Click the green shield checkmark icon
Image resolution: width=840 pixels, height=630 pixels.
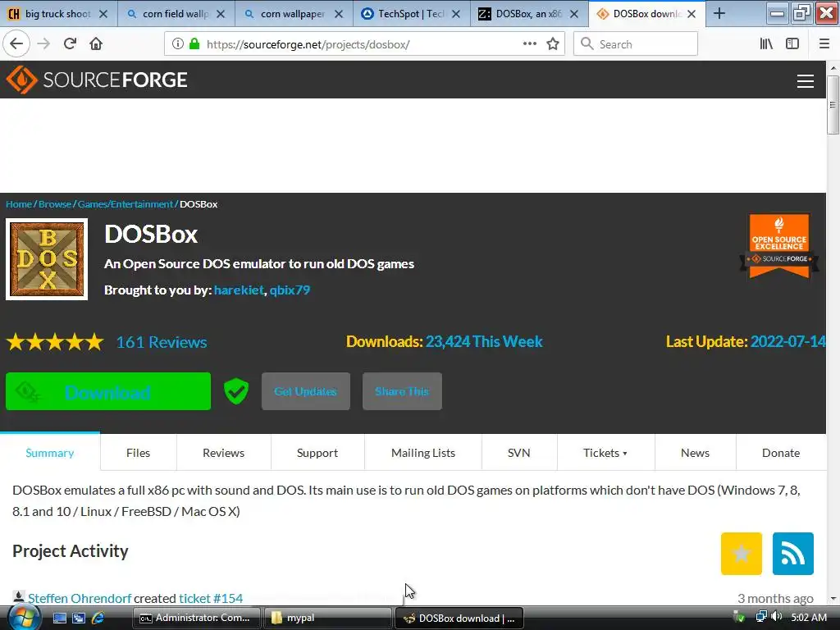(x=236, y=391)
